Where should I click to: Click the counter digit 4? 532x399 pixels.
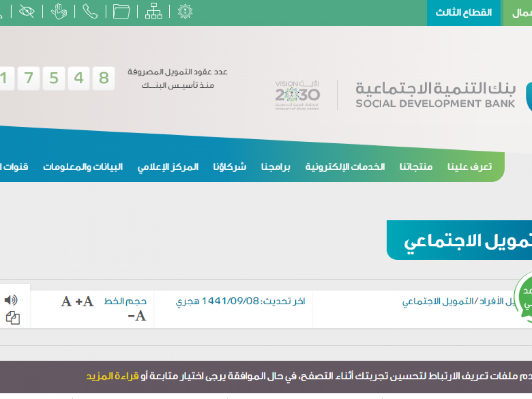point(79,78)
